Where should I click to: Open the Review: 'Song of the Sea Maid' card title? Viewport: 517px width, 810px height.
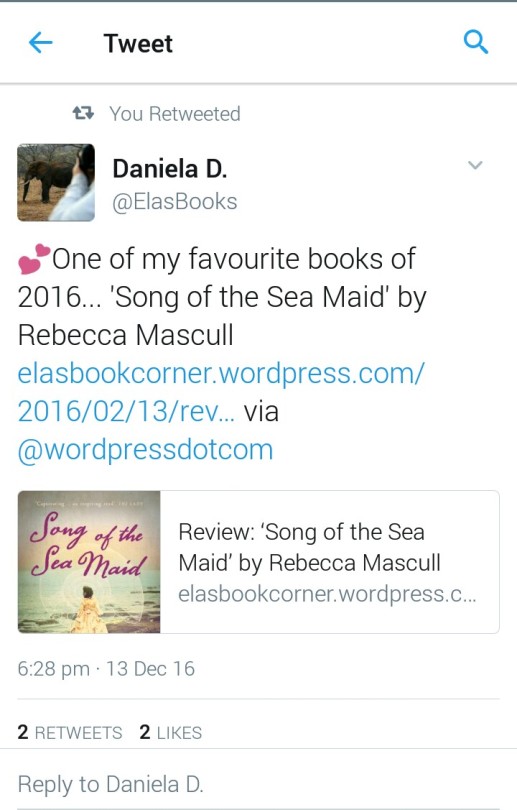[309, 547]
